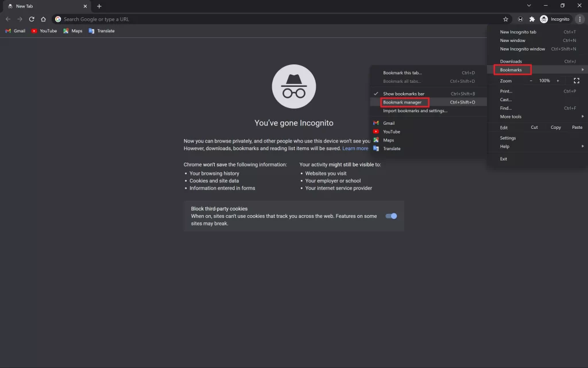
Task: Select Translate in the Bookmarks submenu
Action: [428, 149]
